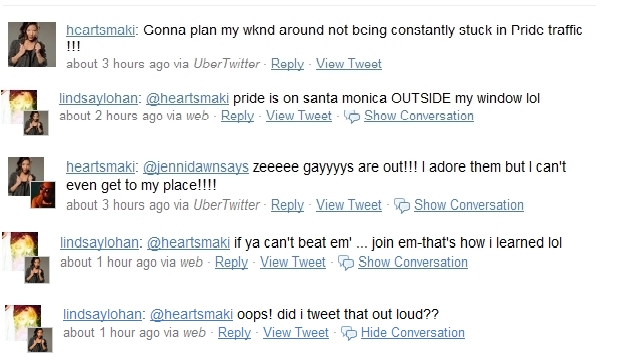Viewport: 621px width, 360px height.
Task: Show Conversation for 'join em' tweet
Action: tap(413, 262)
